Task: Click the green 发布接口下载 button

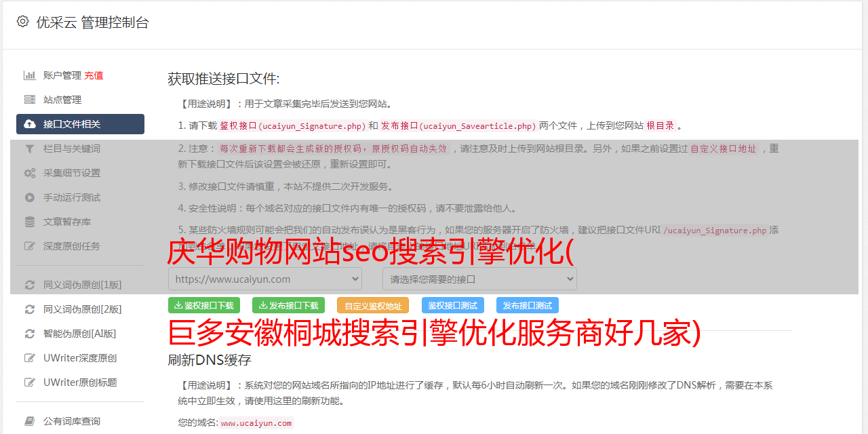Action: point(289,305)
